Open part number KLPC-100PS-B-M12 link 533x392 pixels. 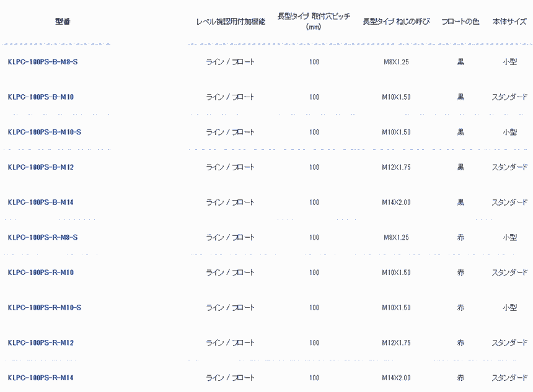tap(41, 167)
